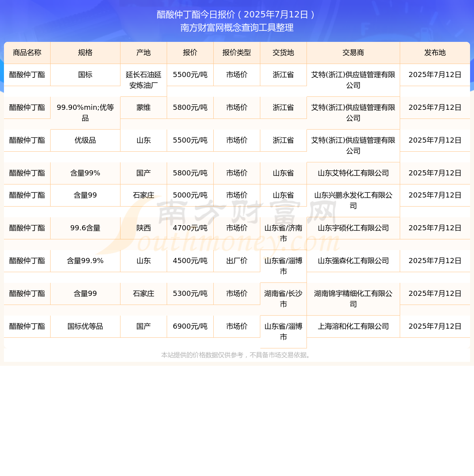Click the 5300元/吨 price cell

click(190, 294)
